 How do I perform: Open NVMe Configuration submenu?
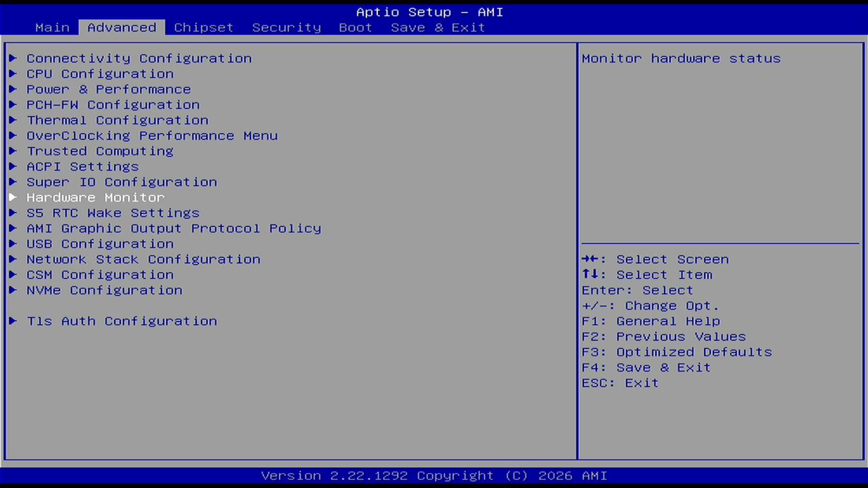coord(104,291)
